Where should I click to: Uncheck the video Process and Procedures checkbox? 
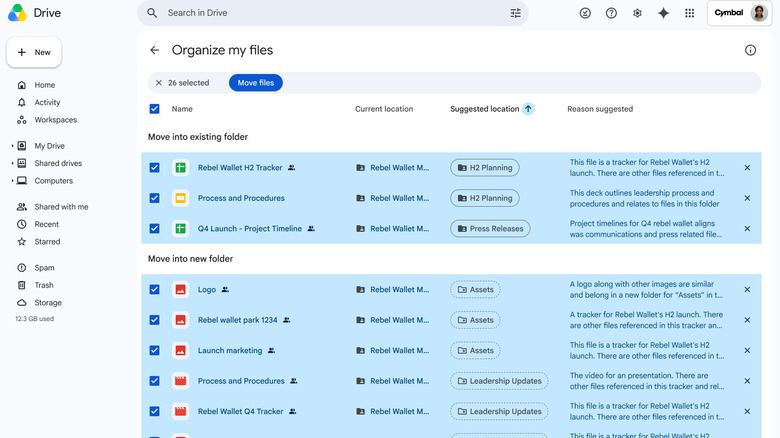155,381
